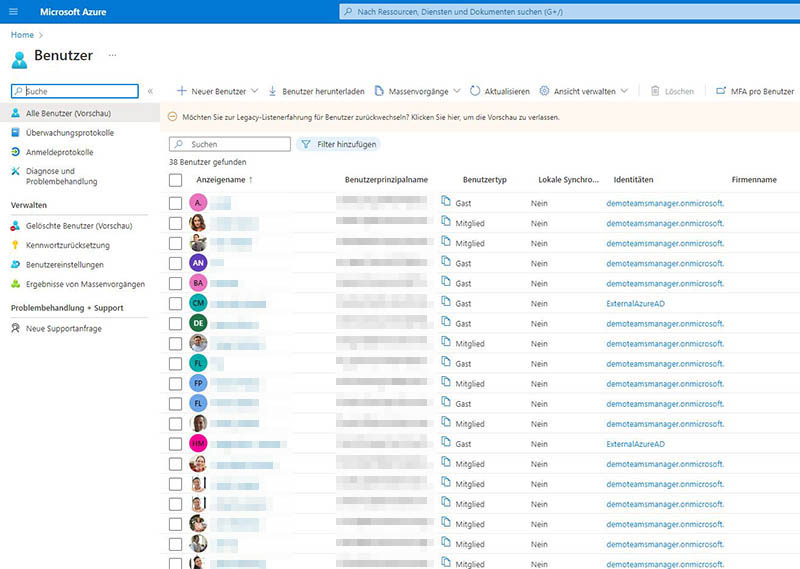Click the Benutzer page user icon
Screen dimensions: 800x569
[x=19, y=60]
